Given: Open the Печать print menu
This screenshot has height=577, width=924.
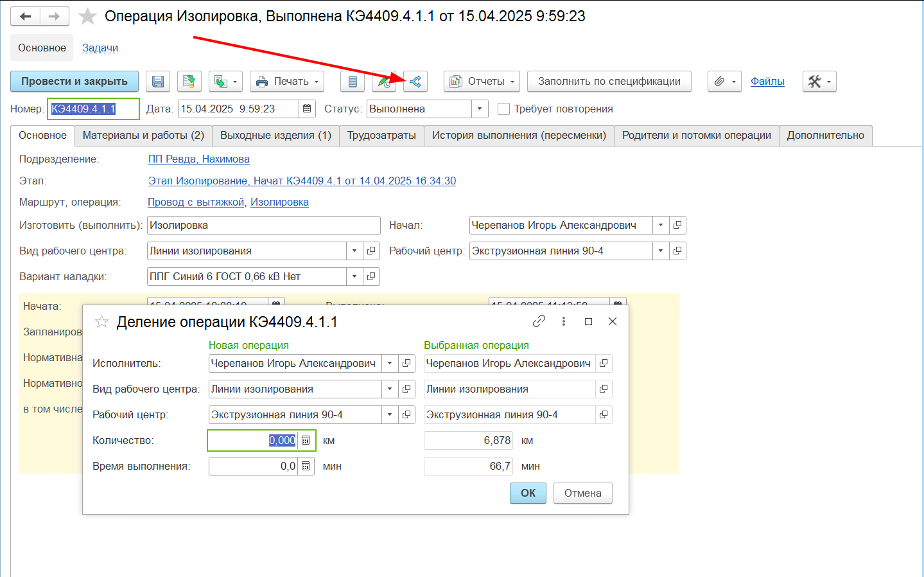Looking at the screenshot, I should 287,82.
